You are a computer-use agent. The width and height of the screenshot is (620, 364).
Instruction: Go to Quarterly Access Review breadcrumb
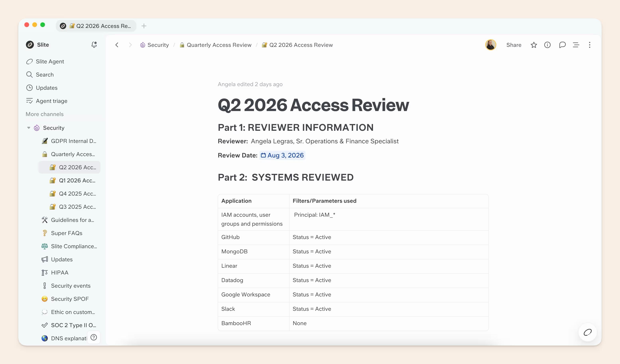[216, 45]
